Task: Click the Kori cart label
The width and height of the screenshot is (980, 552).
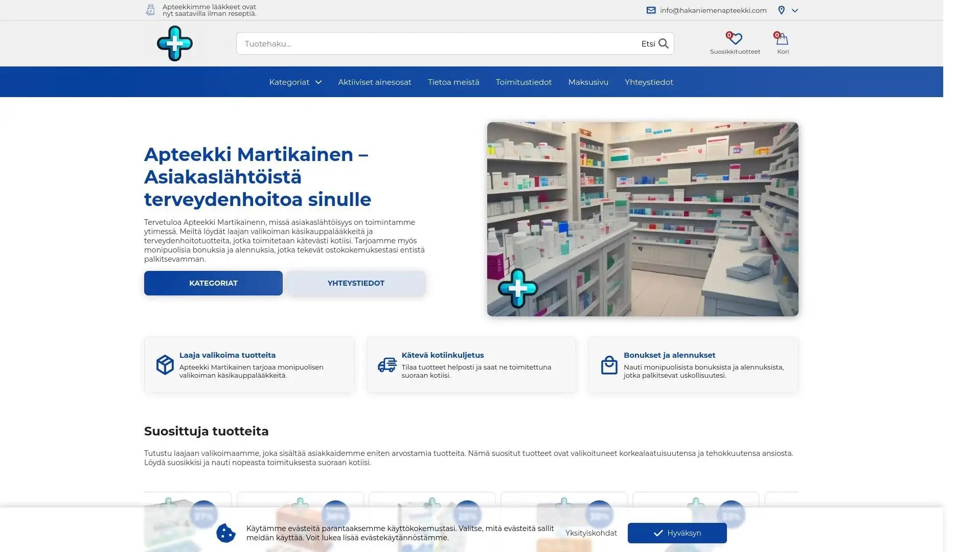Action: click(x=783, y=52)
